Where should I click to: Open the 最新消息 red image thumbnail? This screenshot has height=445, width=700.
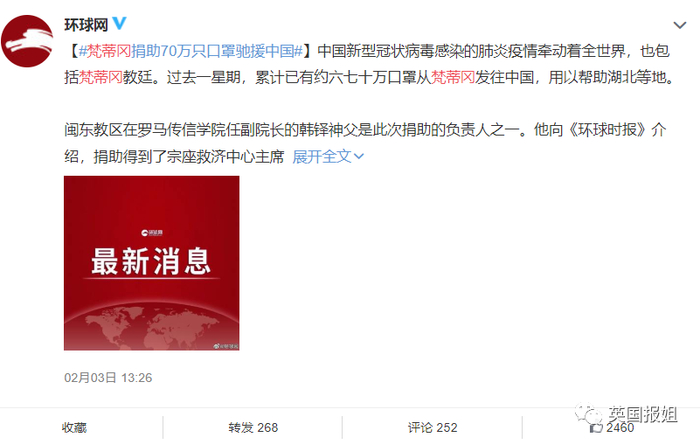[x=151, y=263]
